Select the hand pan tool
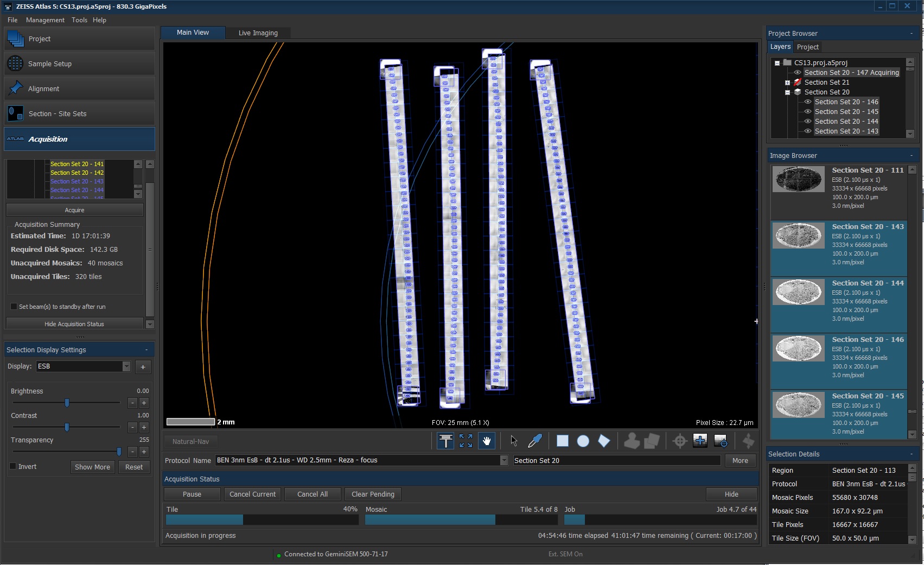Image resolution: width=924 pixels, height=565 pixels. pos(487,441)
